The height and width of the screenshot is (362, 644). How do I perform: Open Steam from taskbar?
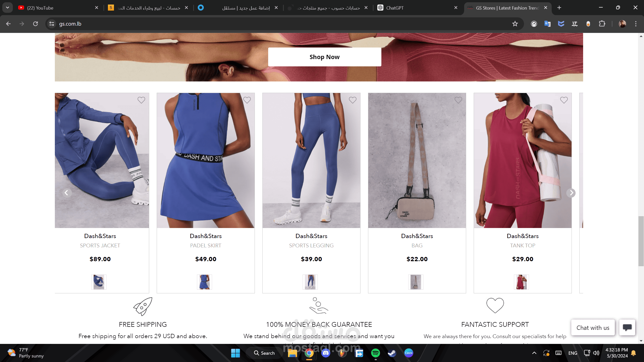coord(392,353)
